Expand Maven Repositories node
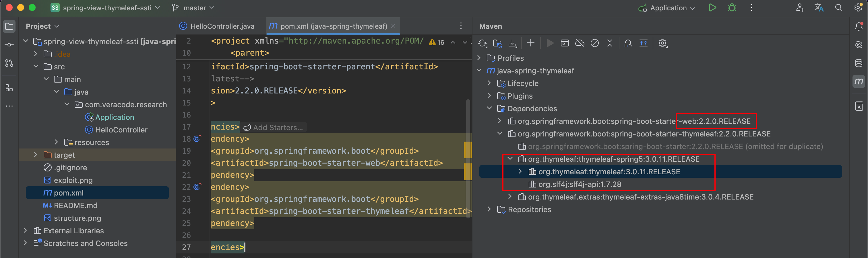 coord(489,209)
